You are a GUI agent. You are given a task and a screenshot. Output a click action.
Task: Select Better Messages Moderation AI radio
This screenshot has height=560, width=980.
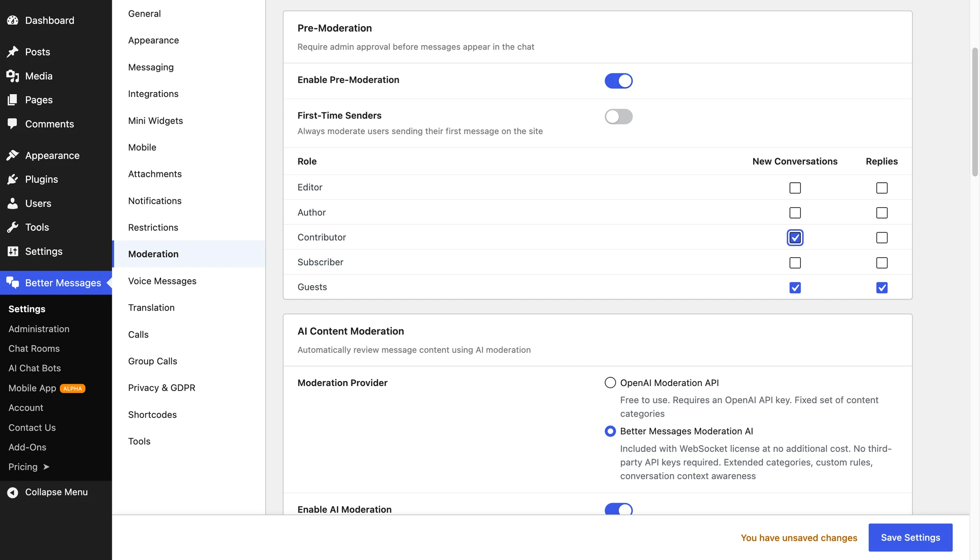(610, 431)
